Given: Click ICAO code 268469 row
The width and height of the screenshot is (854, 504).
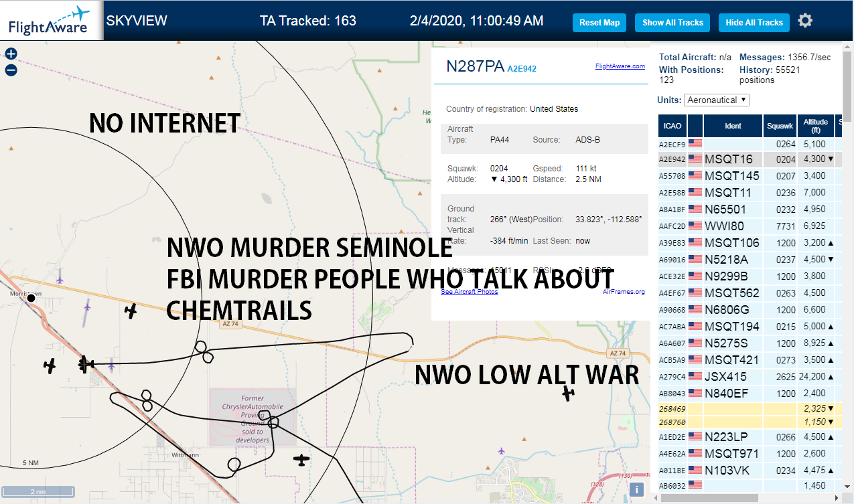Looking at the screenshot, I should (x=672, y=408).
